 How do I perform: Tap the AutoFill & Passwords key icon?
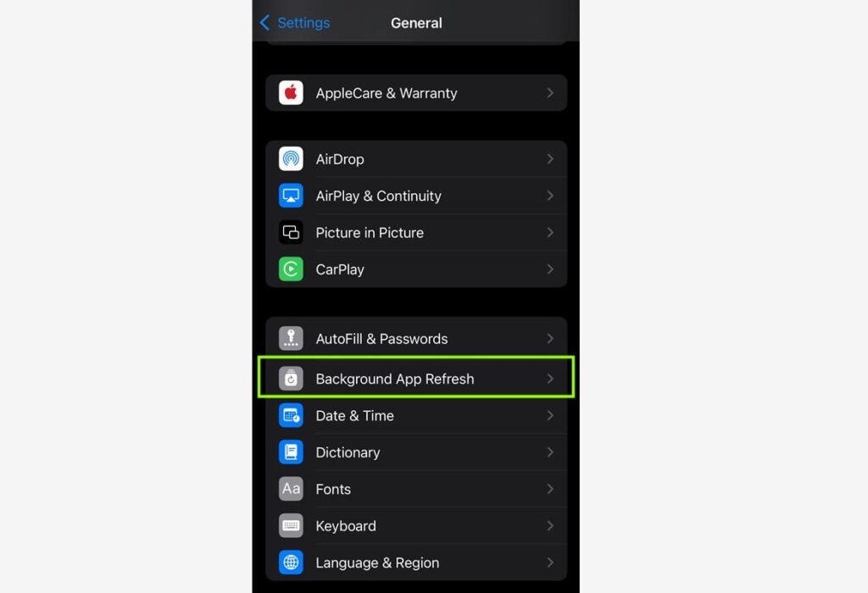[291, 339]
